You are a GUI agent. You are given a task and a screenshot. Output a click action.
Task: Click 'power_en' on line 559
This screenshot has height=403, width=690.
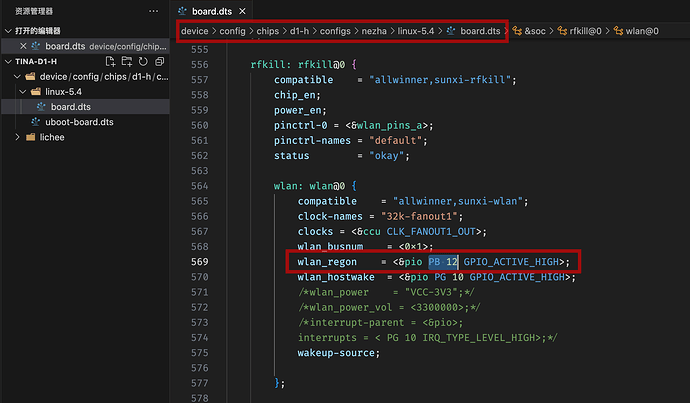[297, 110]
